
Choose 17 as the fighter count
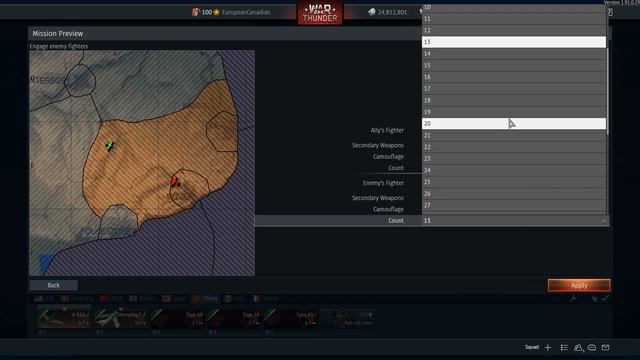pos(513,89)
